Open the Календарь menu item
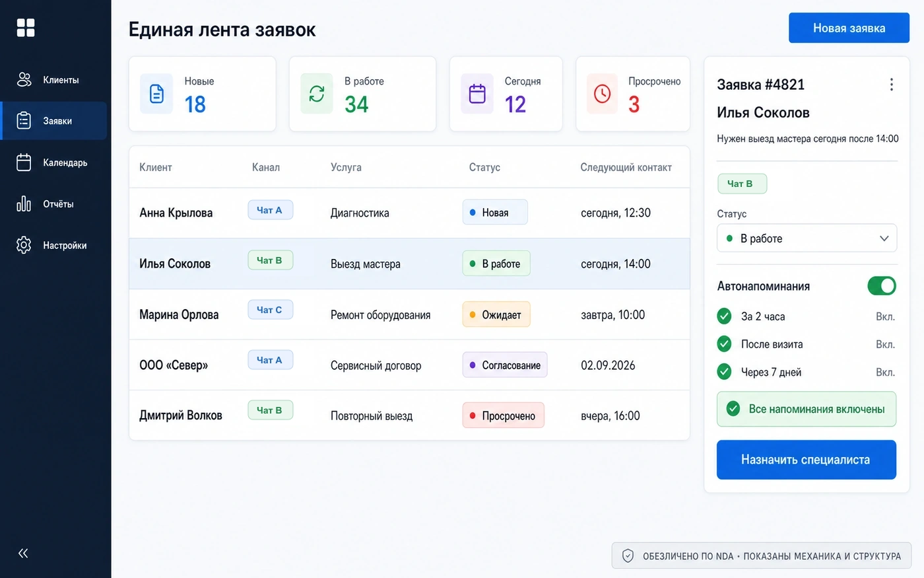 (x=53, y=163)
